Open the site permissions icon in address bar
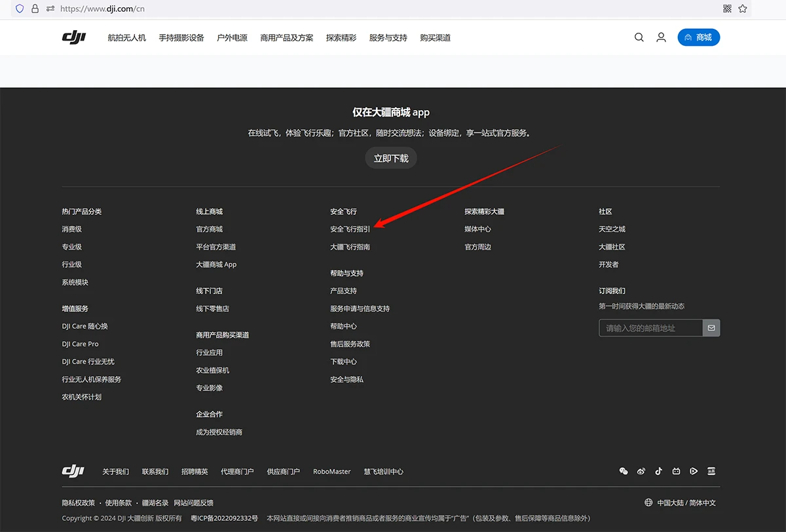786x532 pixels. (x=50, y=9)
